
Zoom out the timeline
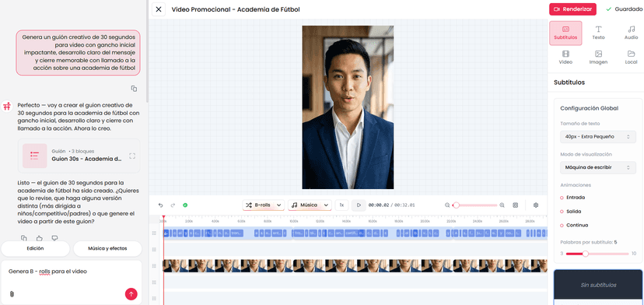point(447,205)
